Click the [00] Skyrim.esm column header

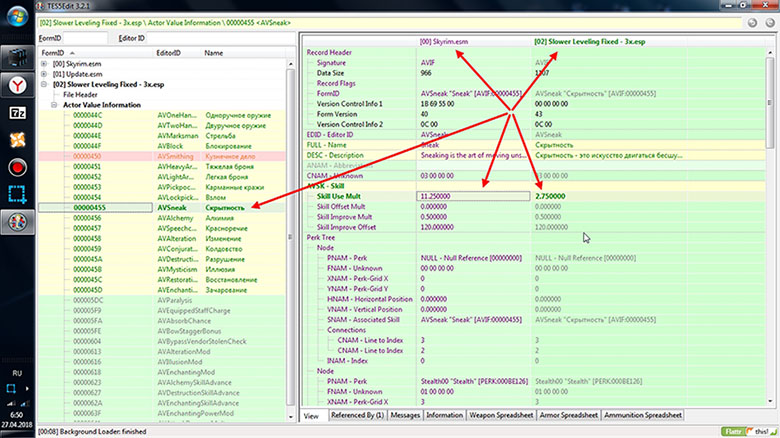pos(474,42)
